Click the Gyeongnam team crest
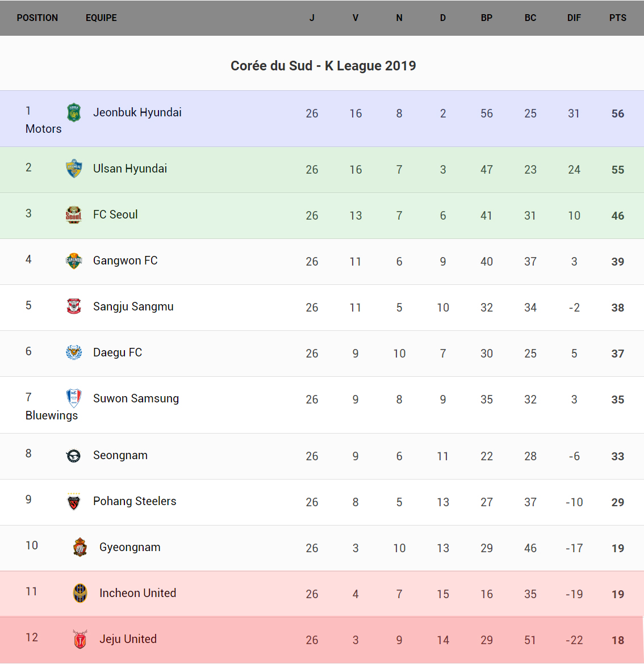 tap(80, 547)
